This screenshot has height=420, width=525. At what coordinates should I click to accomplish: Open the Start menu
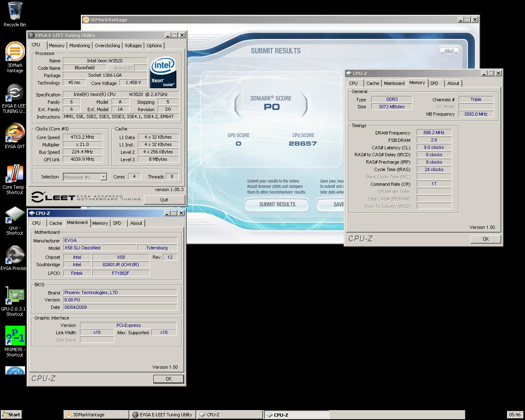pyautogui.click(x=11, y=414)
